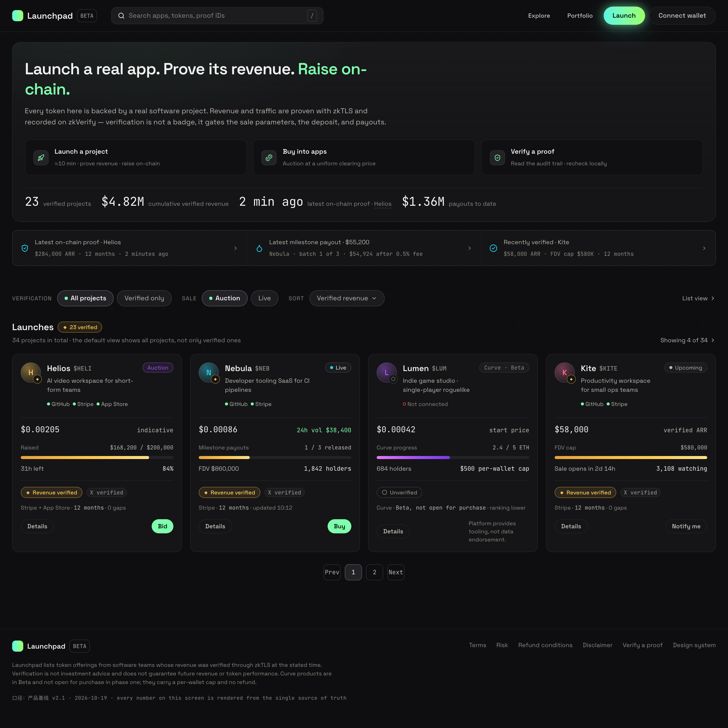
Task: Click Bid on the Helios card
Action: point(162,526)
